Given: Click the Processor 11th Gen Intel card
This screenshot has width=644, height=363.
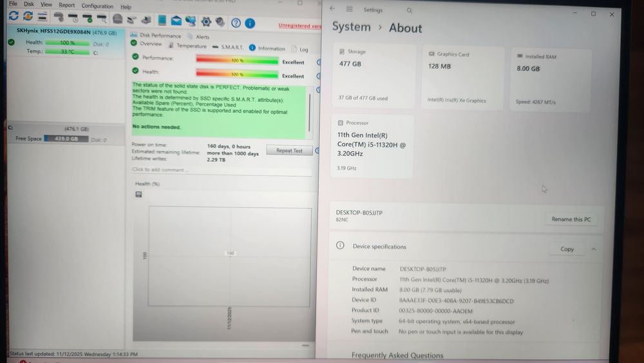Looking at the screenshot, I should coord(372,146).
